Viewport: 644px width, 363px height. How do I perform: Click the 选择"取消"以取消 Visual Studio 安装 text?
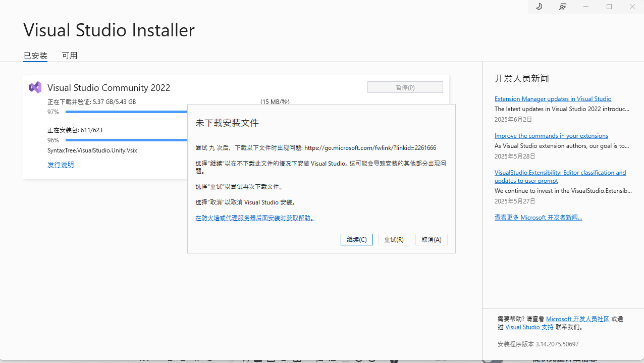[245, 202]
